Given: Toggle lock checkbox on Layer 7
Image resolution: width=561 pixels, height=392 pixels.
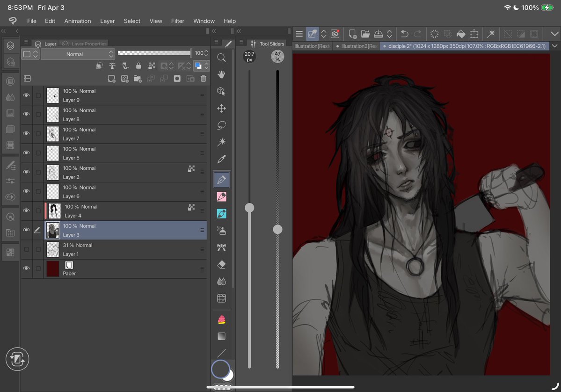Looking at the screenshot, I should [x=38, y=134].
